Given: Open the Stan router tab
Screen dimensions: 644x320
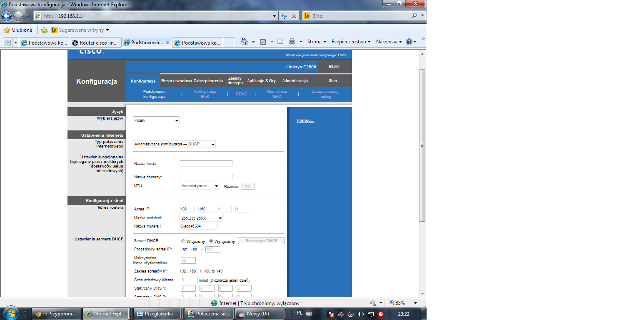Looking at the screenshot, I should (x=333, y=81).
